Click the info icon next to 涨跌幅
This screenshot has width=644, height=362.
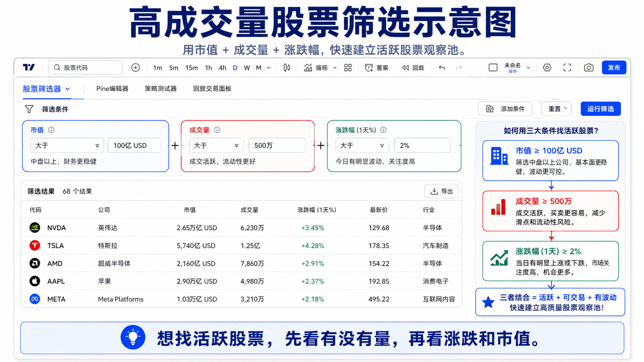coord(383,130)
